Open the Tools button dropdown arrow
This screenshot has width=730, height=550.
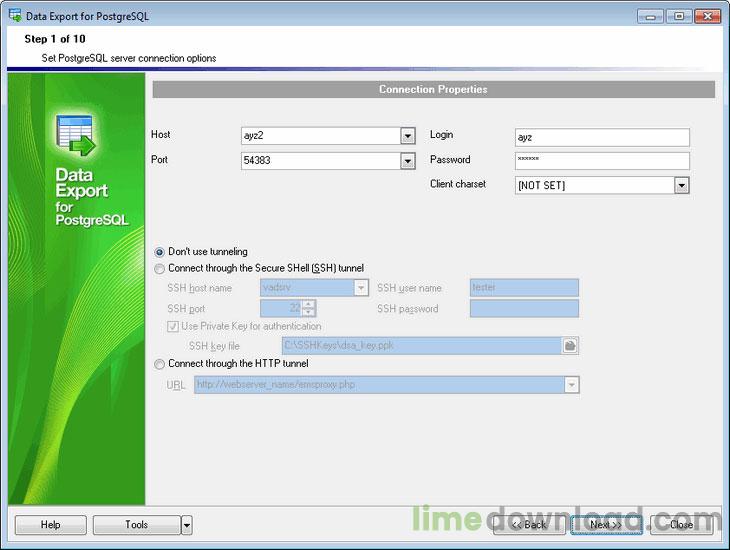187,525
